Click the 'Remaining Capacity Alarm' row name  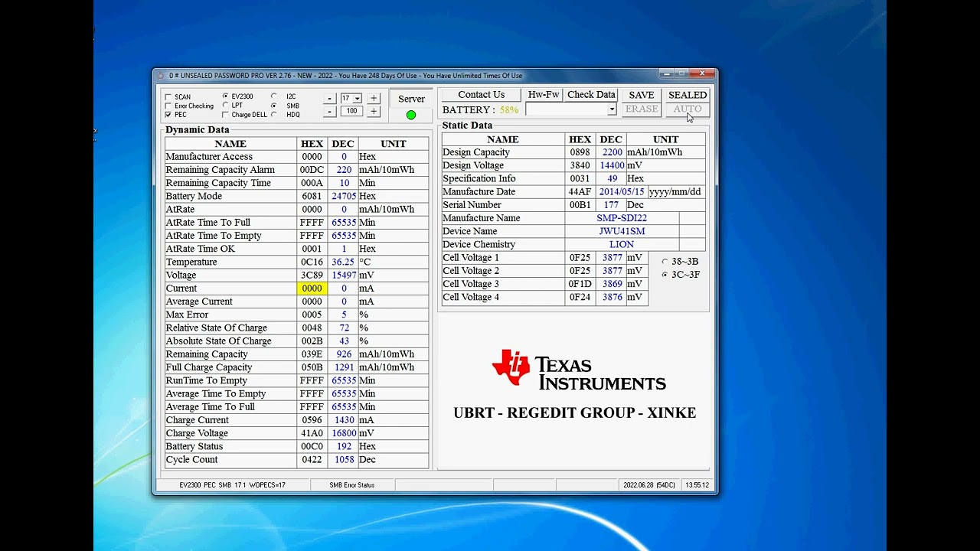220,170
